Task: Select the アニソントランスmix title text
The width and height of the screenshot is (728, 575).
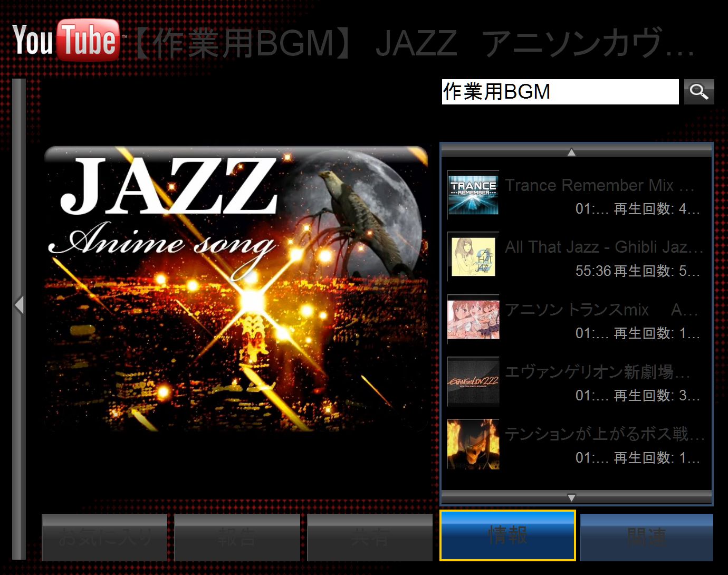Action: (x=601, y=310)
